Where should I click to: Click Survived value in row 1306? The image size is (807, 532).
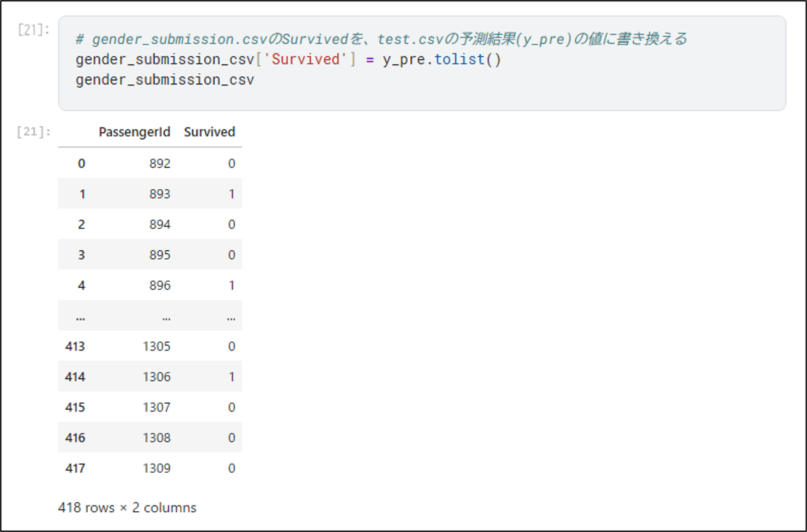(x=232, y=377)
